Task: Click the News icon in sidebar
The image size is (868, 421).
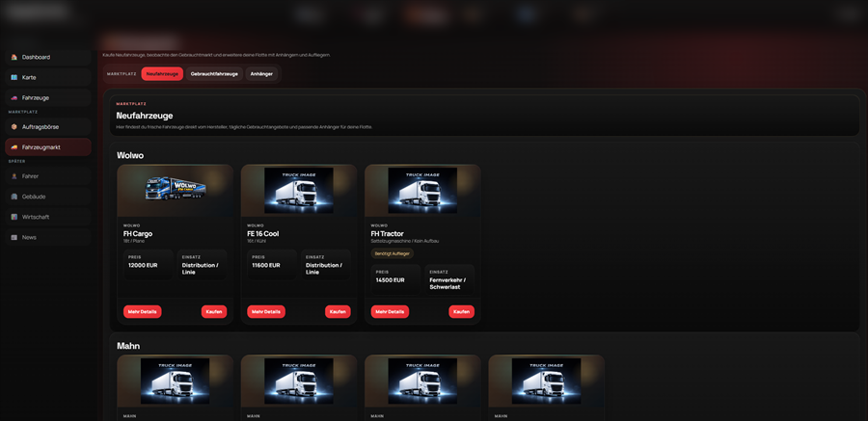Action: (14, 237)
